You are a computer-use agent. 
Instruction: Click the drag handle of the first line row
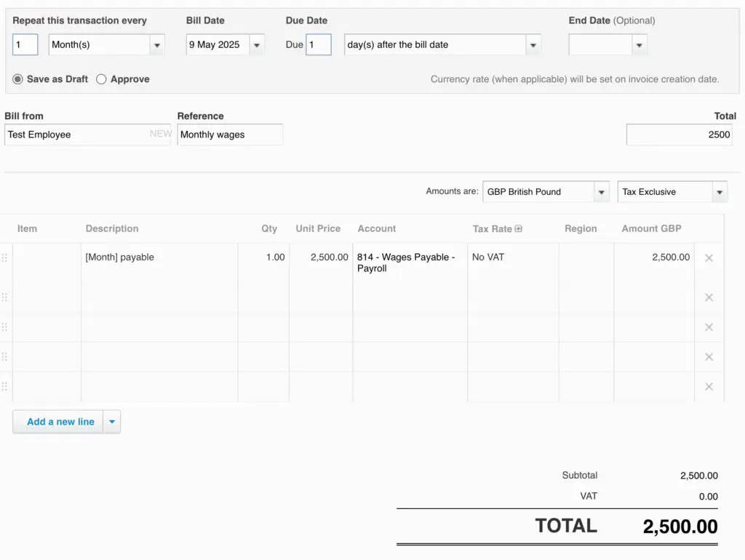(5, 257)
